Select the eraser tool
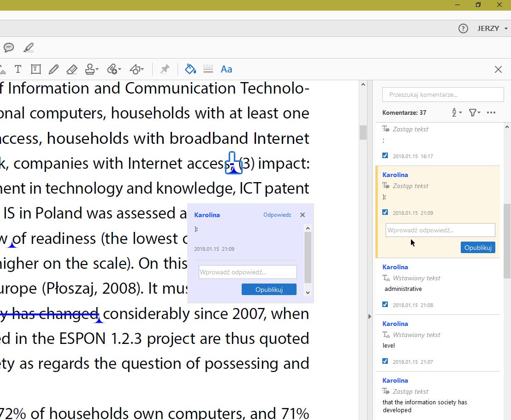Viewport: 511px width, 420px height. pos(71,69)
